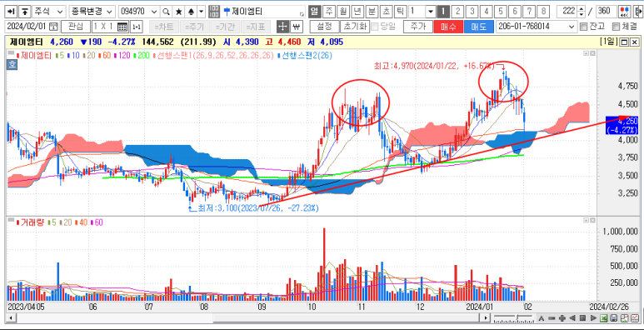
Task: Select the 틱 tick period toggle
Action: [400, 11]
